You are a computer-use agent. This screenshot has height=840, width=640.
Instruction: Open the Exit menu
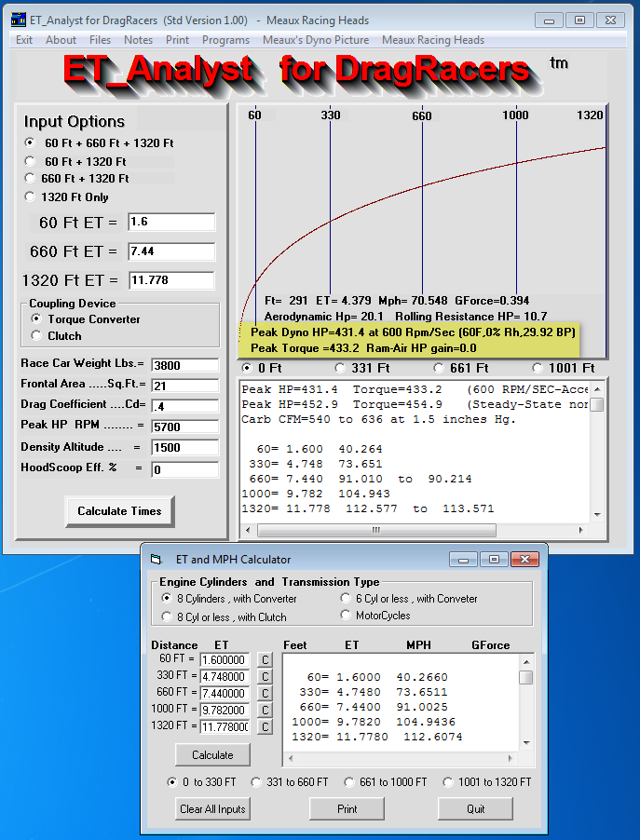click(x=24, y=40)
